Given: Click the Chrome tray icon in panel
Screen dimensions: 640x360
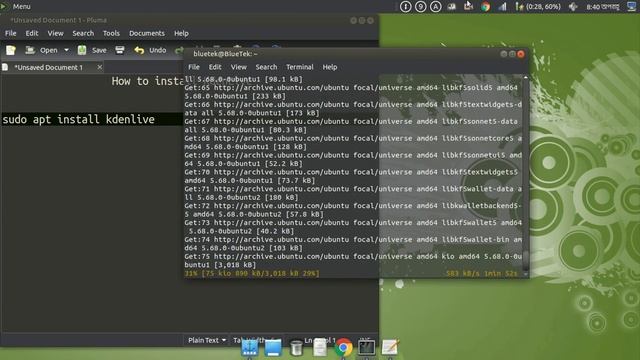Looking at the screenshot, I should pyautogui.click(x=485, y=7).
